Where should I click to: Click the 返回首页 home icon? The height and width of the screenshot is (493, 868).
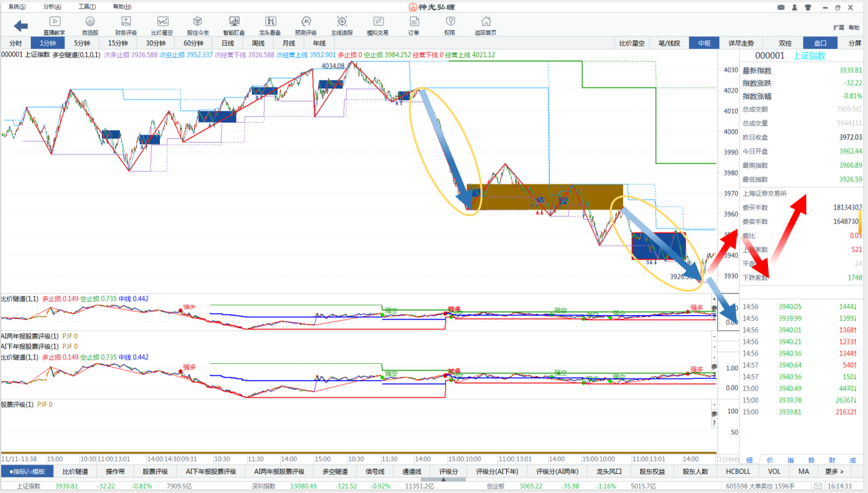click(x=485, y=25)
